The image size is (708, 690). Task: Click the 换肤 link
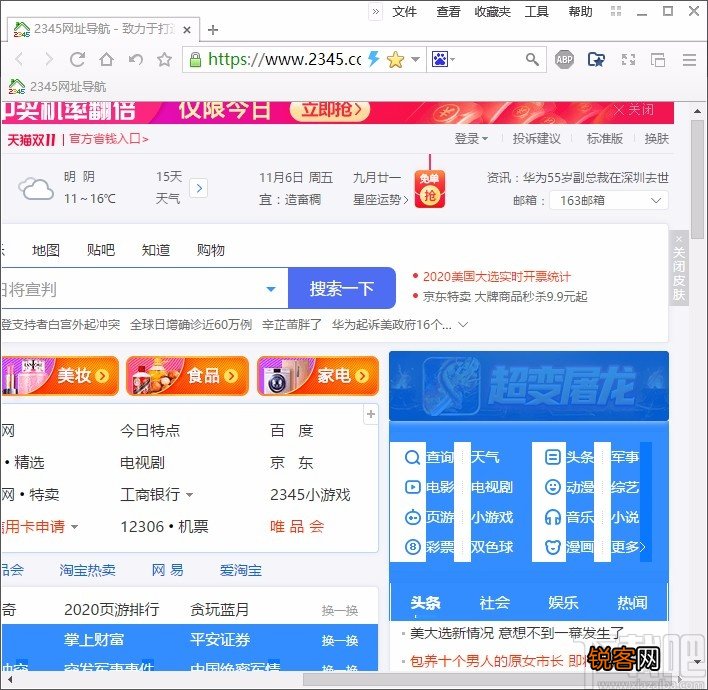pos(657,139)
